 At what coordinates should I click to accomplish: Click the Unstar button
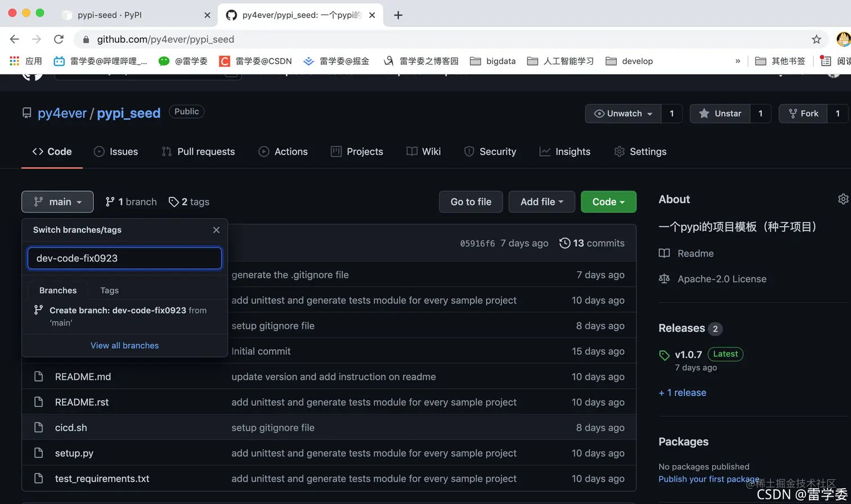720,114
